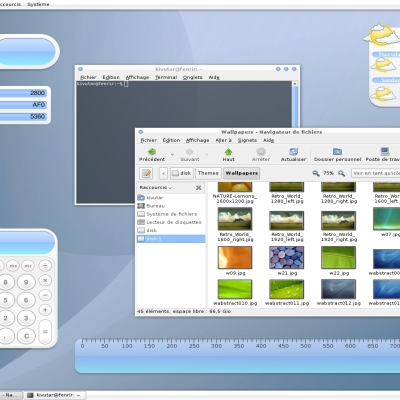Image resolution: width=400 pixels, height=400 pixels.
Task: Open the Aller à menu
Action: click(x=223, y=140)
